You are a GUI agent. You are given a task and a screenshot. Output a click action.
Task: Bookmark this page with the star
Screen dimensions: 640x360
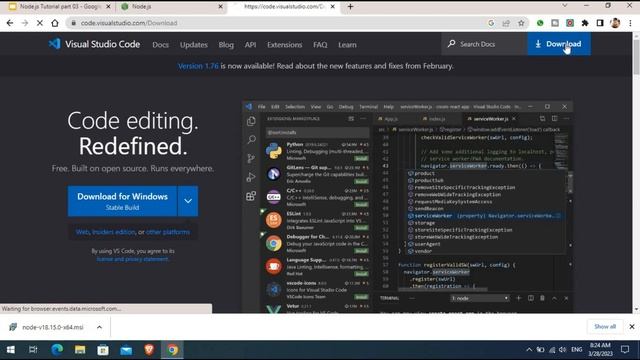[x=521, y=23]
